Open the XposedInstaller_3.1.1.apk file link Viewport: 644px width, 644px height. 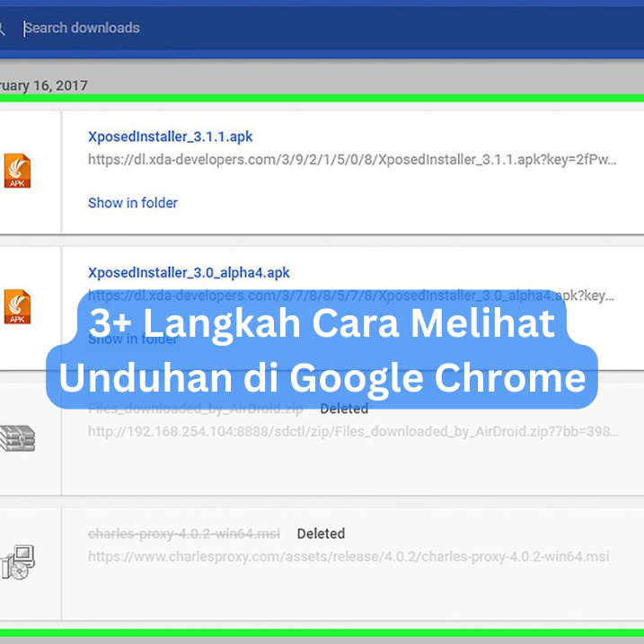click(170, 137)
